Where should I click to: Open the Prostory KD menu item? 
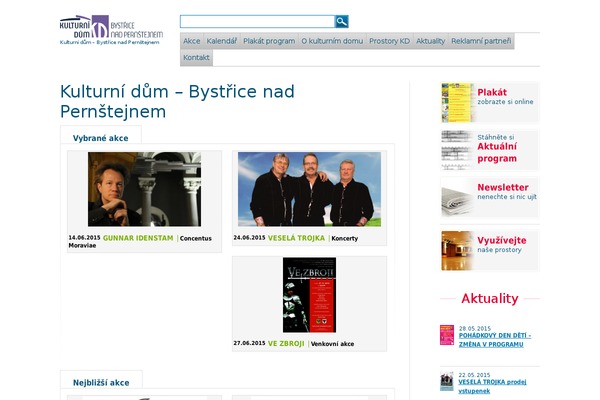(389, 41)
